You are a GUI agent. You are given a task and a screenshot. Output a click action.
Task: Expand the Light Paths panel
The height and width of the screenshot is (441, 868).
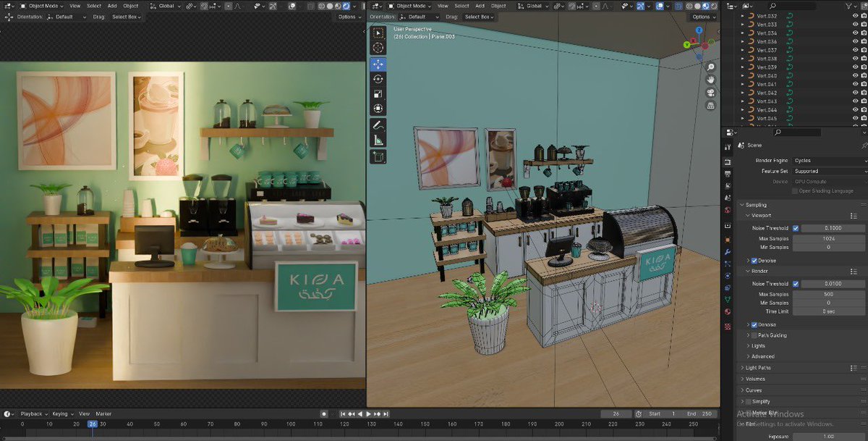point(759,368)
